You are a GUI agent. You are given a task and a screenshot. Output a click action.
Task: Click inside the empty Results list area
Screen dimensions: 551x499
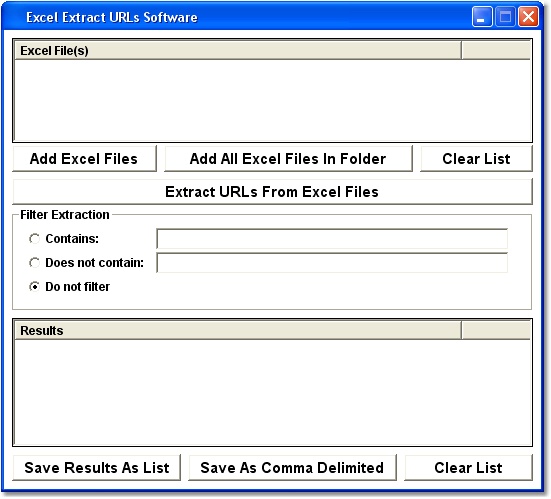pos(272,392)
